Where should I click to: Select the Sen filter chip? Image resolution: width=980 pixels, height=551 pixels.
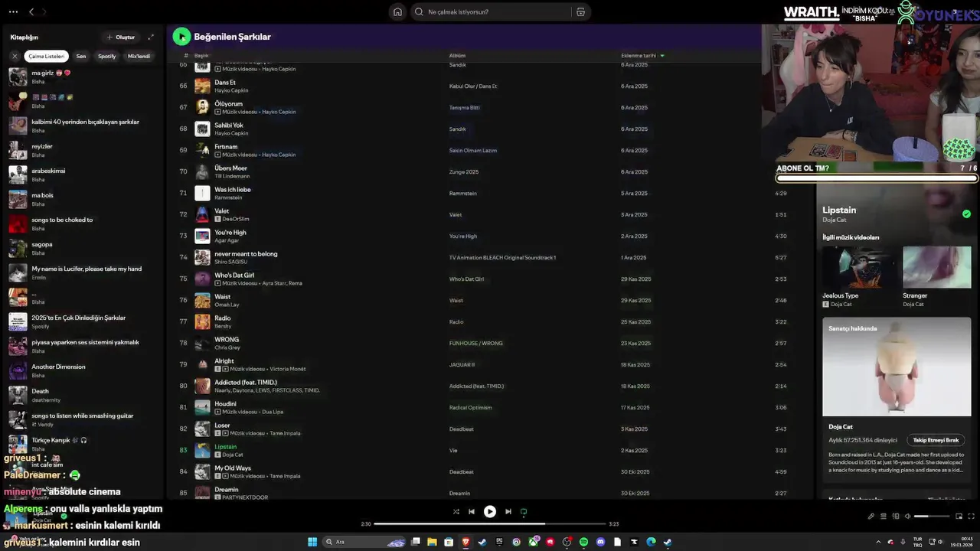tap(81, 56)
